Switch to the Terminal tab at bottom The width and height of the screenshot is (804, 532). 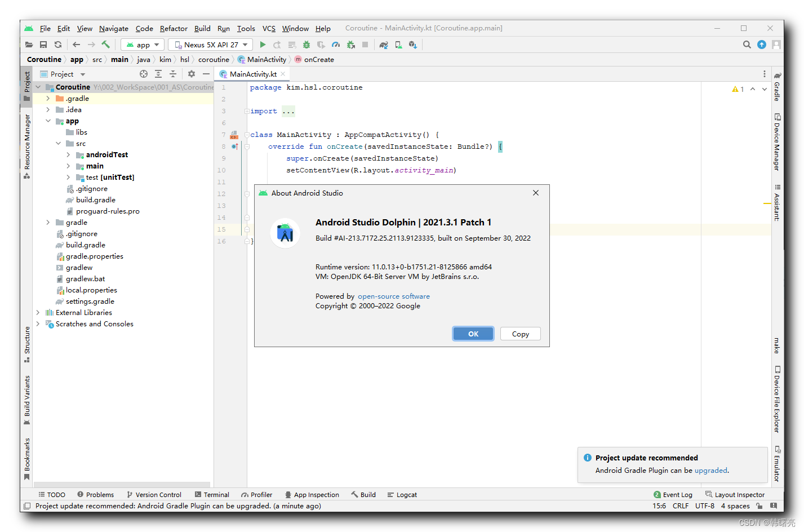pos(212,494)
